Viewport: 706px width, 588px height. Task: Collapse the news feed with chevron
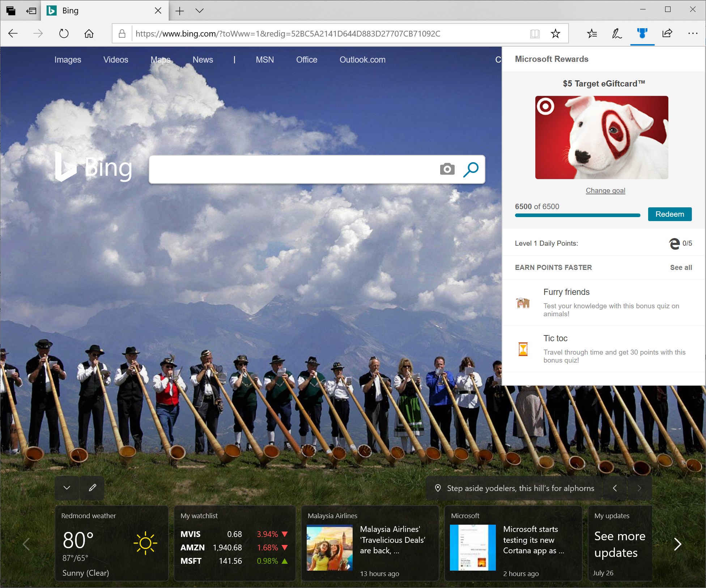(x=67, y=488)
